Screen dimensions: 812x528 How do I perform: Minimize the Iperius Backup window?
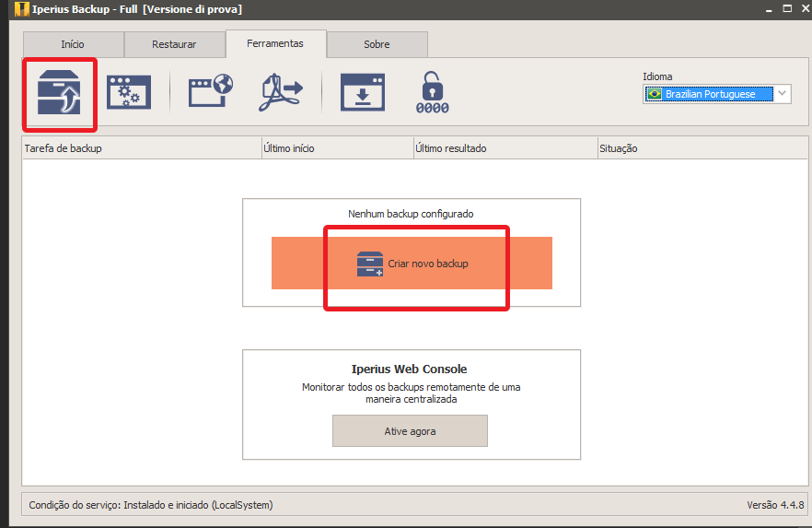click(769, 9)
